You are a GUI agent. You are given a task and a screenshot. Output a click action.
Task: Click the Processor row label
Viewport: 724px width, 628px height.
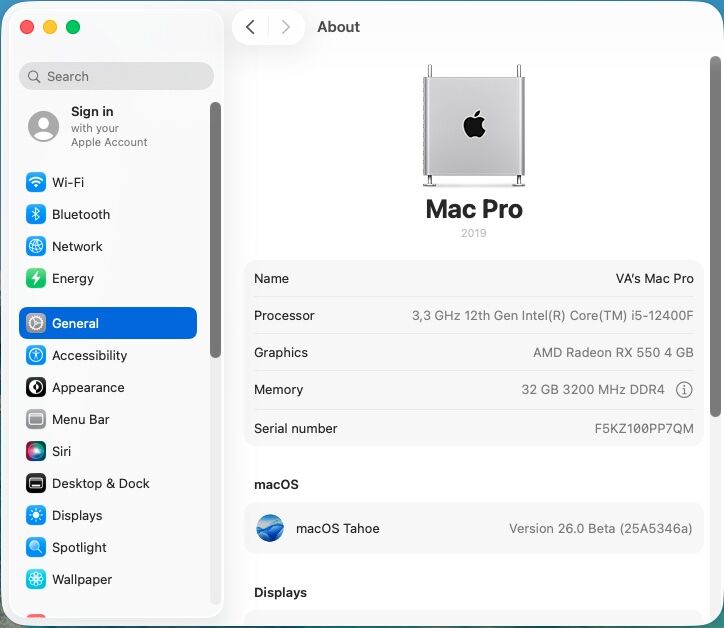(x=284, y=315)
